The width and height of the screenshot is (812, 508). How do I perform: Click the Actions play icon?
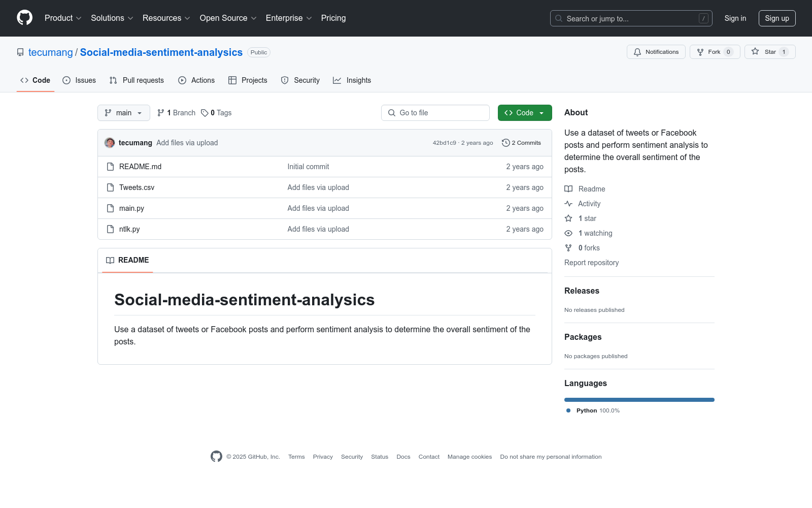182,80
